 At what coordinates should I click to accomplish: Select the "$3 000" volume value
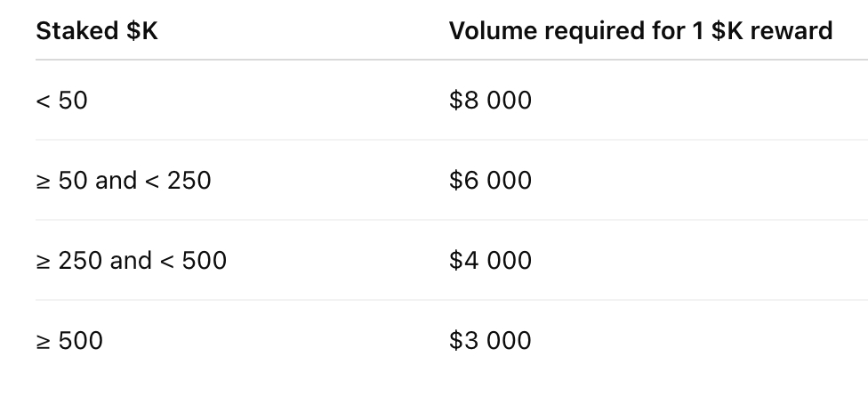490,341
